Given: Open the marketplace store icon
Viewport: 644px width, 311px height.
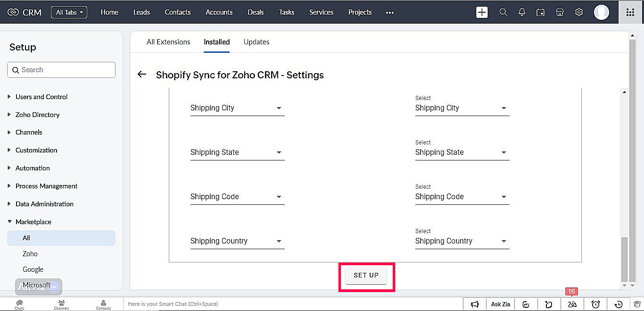Looking at the screenshot, I should [560, 12].
